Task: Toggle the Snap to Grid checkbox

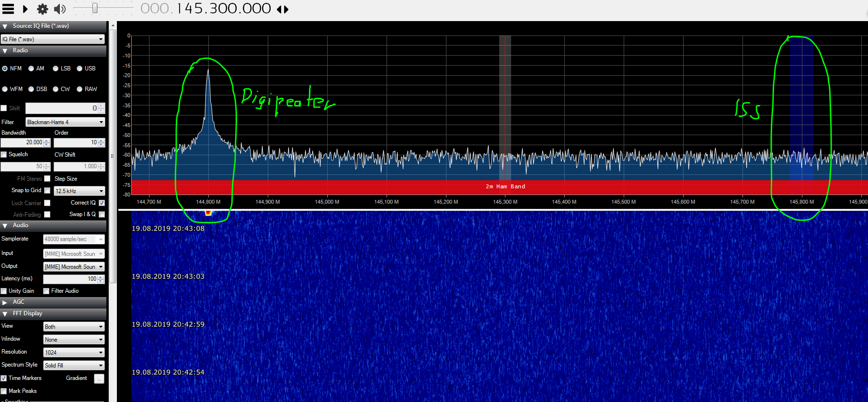Action: [47, 190]
